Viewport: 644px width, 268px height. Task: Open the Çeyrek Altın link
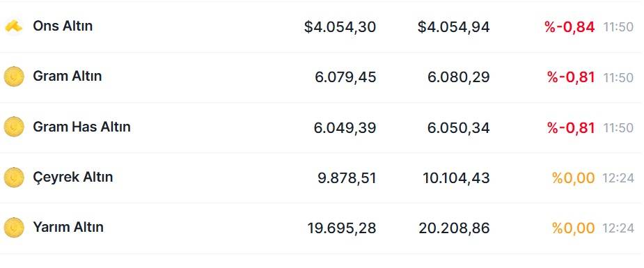click(x=72, y=178)
